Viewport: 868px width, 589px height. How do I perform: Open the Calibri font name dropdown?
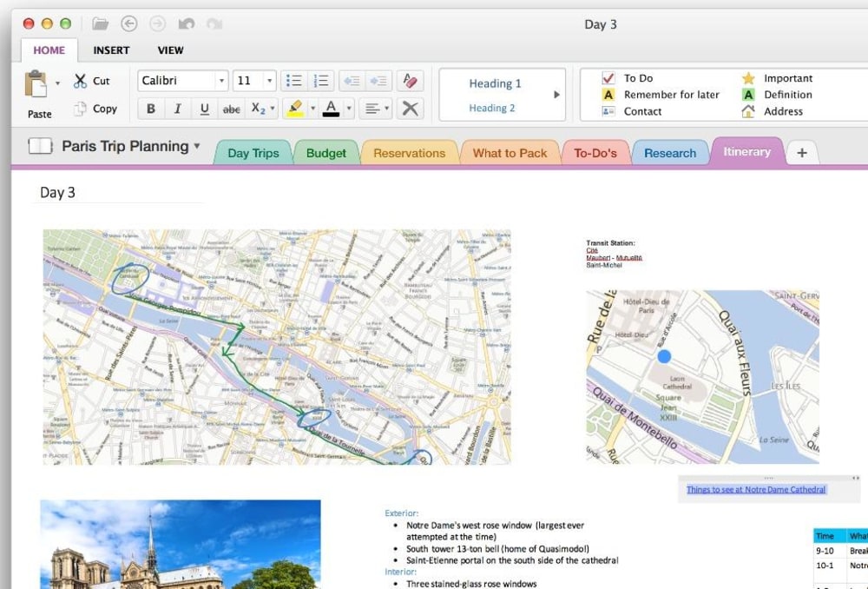coord(221,81)
